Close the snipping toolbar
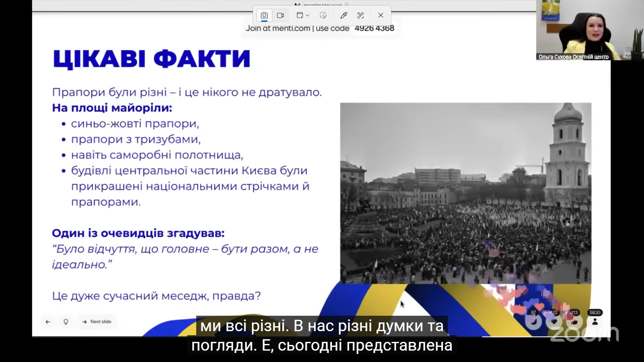Screen dimensions: 644x362 click(x=381, y=15)
